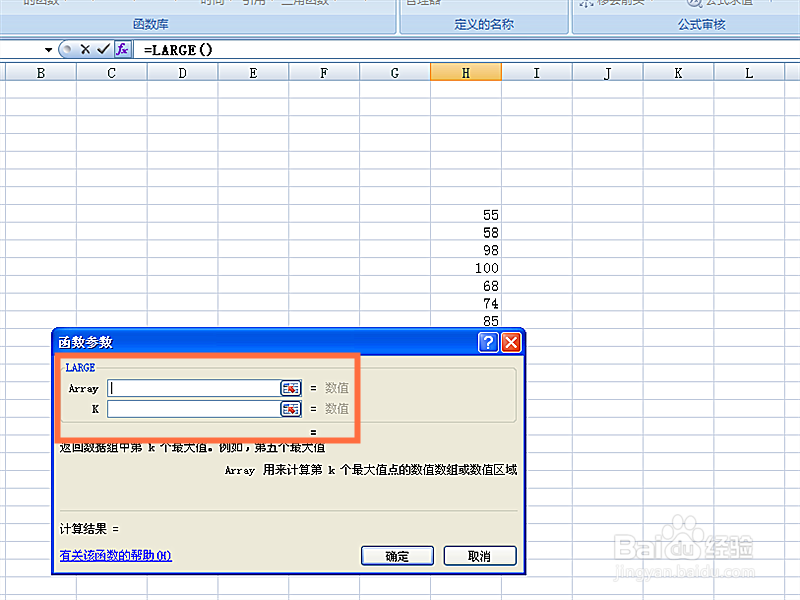800x600 pixels.
Task: Select highlighted column H header
Action: click(466, 72)
